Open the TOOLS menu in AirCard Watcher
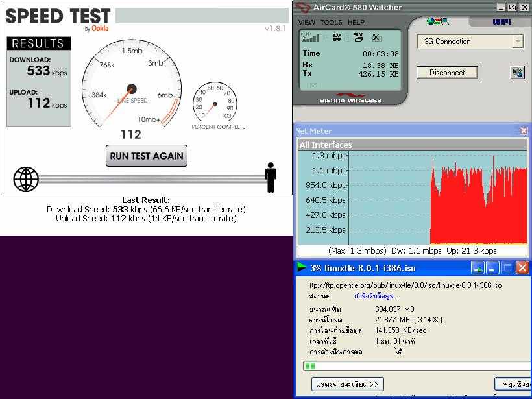Image resolution: width=532 pixels, height=399 pixels. pyautogui.click(x=331, y=23)
